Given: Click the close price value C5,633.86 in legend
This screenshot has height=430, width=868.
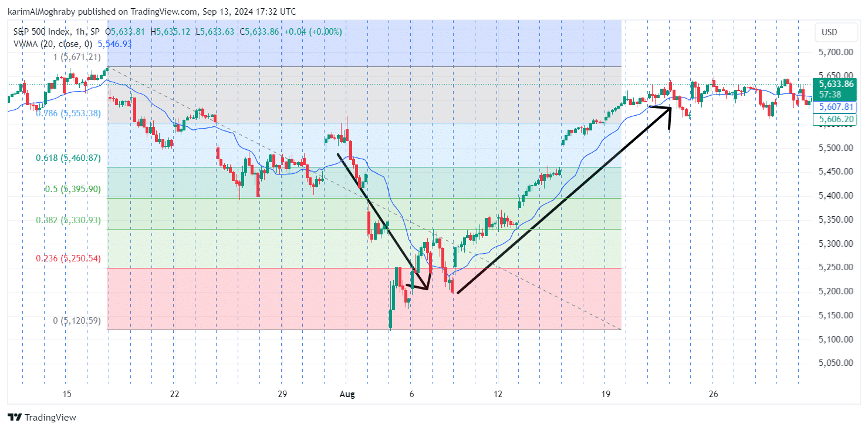Looking at the screenshot, I should pos(259,32).
